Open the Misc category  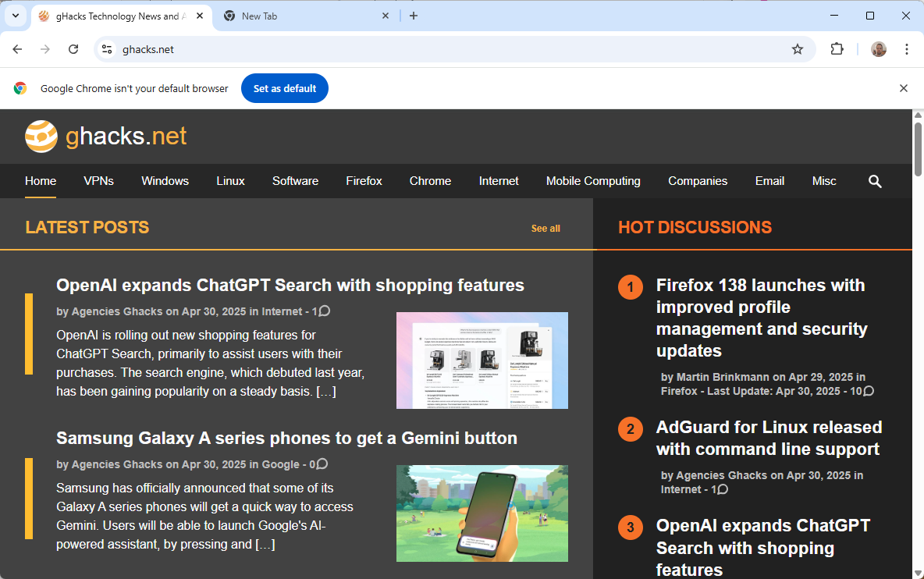824,181
